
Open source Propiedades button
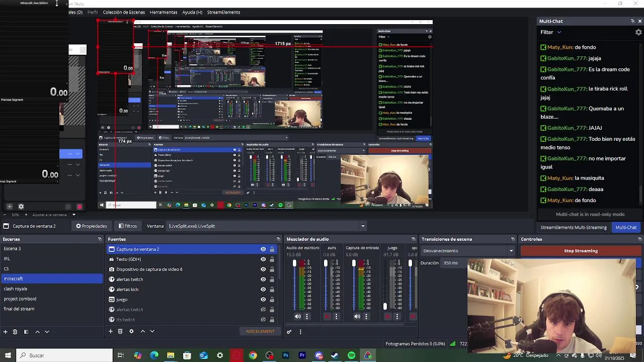click(92, 226)
